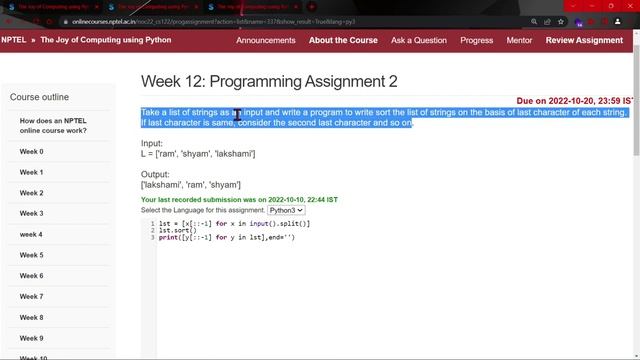Image resolution: width=640 pixels, height=360 pixels.
Task: Switch to the second browser tab
Action: [x=153, y=7]
